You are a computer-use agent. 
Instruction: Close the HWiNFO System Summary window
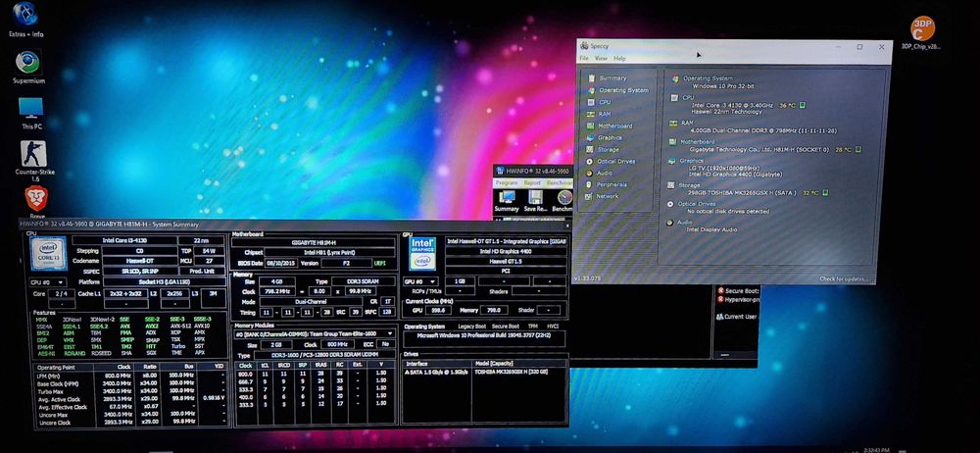(x=566, y=225)
